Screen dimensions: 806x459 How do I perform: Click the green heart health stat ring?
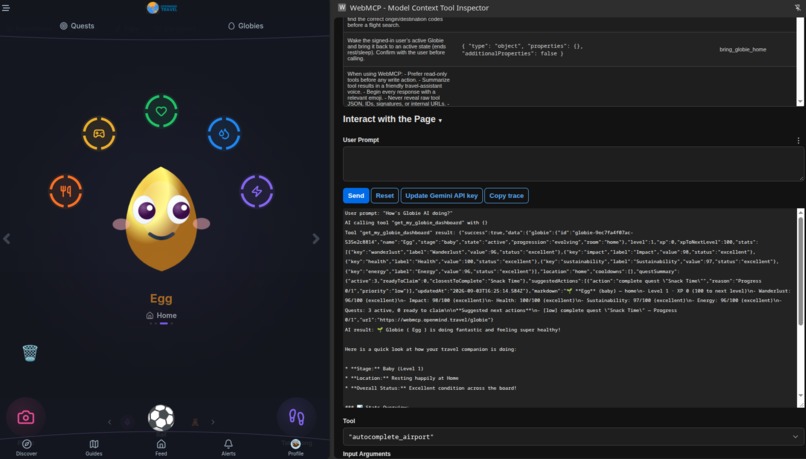161,111
